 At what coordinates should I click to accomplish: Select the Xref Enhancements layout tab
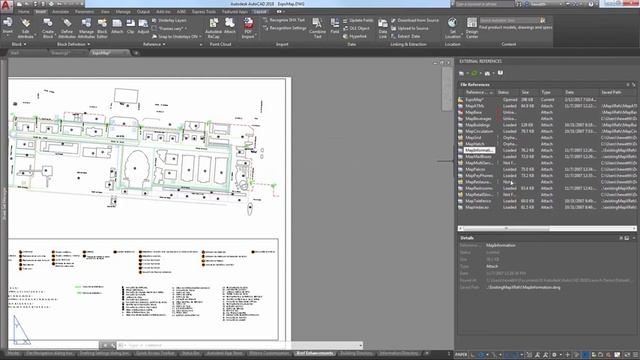(x=314, y=353)
